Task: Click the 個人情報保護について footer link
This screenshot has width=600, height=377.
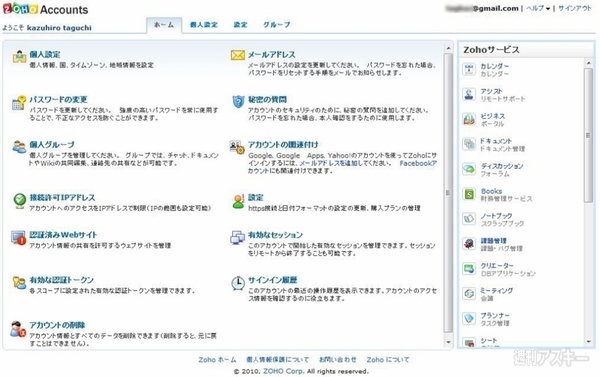Action: click(x=277, y=360)
